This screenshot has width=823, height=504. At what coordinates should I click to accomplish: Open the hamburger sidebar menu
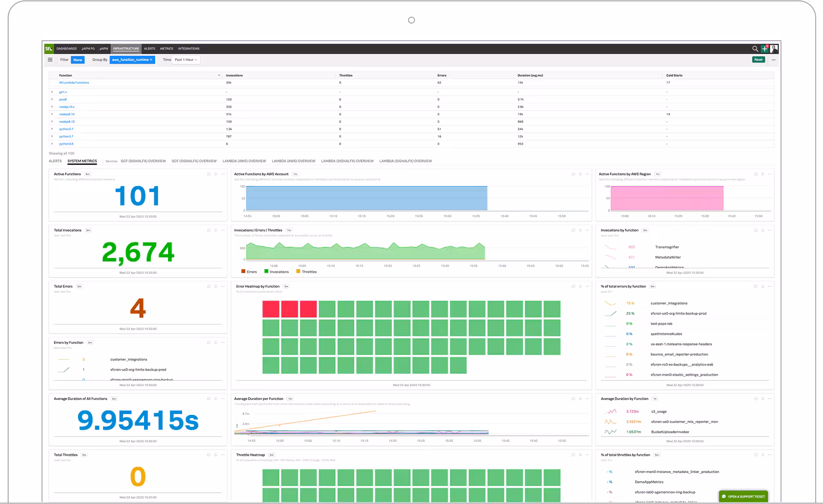click(50, 60)
